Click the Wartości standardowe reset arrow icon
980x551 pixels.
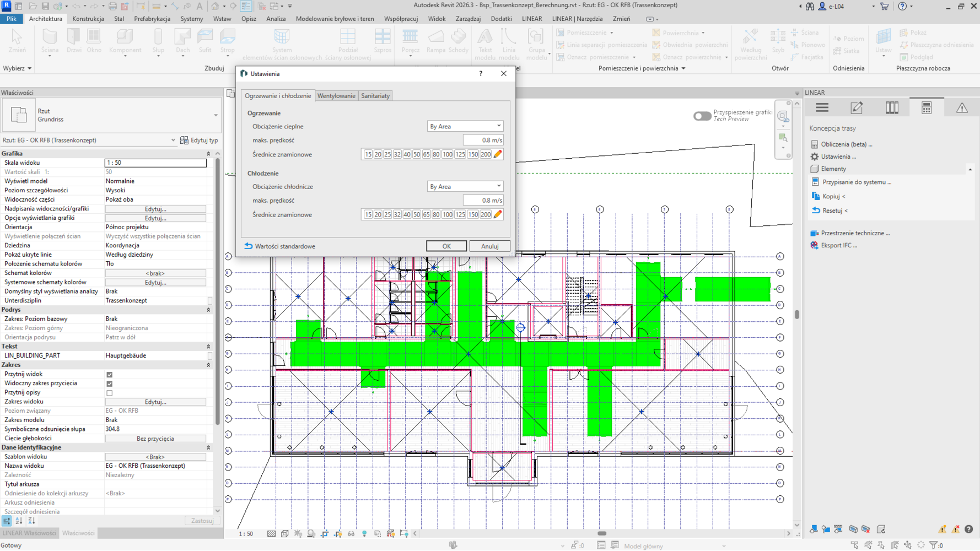point(249,246)
